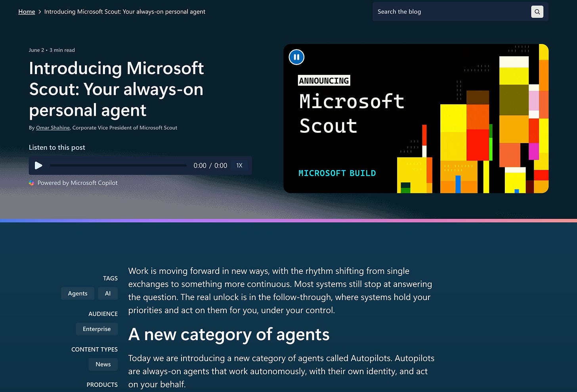The image size is (577, 392).
Task: Click the 'A new category of agents' heading
Action: click(229, 335)
